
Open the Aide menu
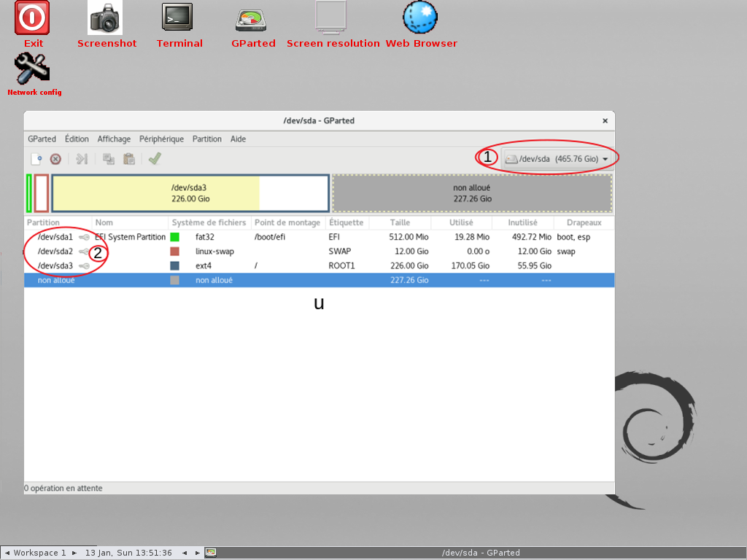(x=239, y=139)
